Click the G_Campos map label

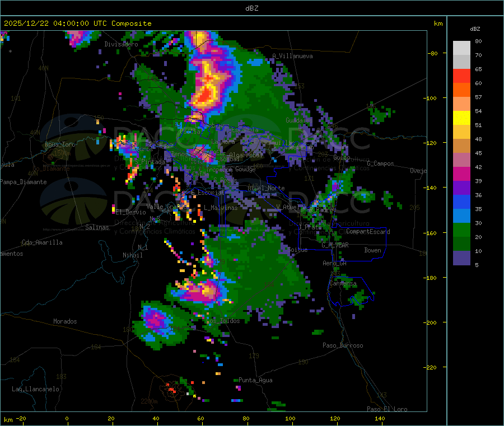pyautogui.click(x=380, y=163)
